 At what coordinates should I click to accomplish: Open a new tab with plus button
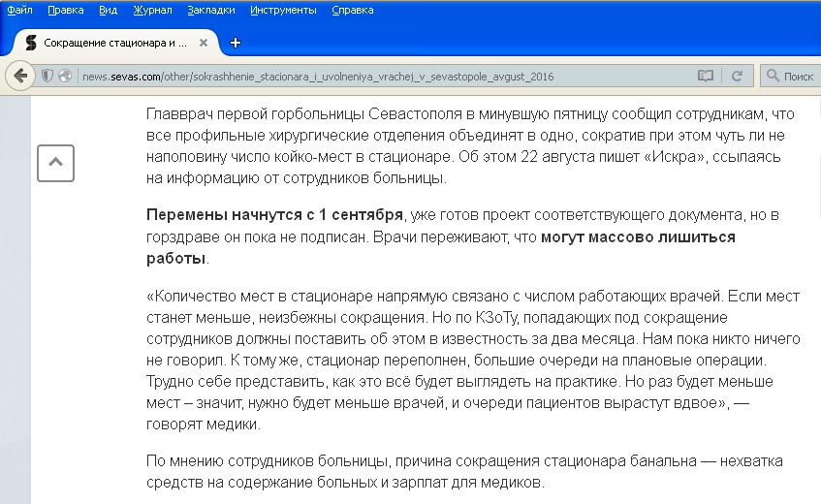(236, 43)
